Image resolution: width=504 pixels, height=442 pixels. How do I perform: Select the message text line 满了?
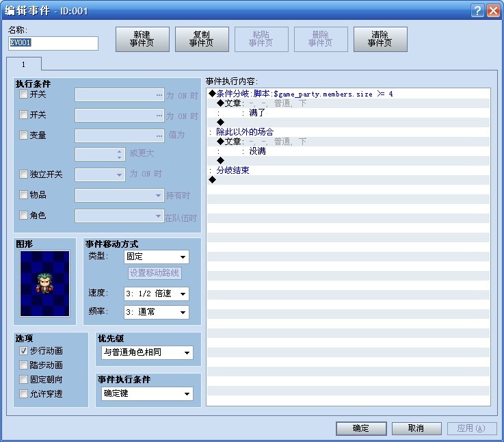click(349, 113)
